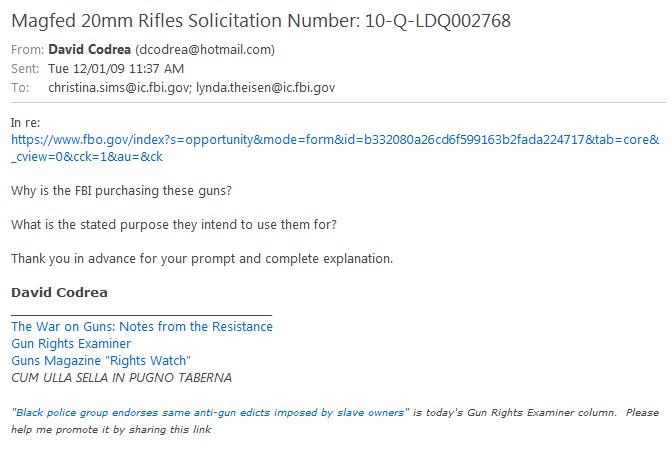Click the "In re:" text
This screenshot has height=455, width=672.
pyautogui.click(x=25, y=122)
